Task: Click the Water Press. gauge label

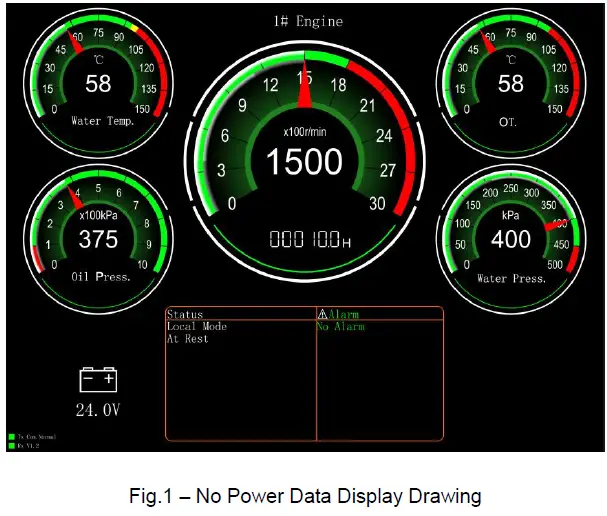Action: (x=511, y=278)
